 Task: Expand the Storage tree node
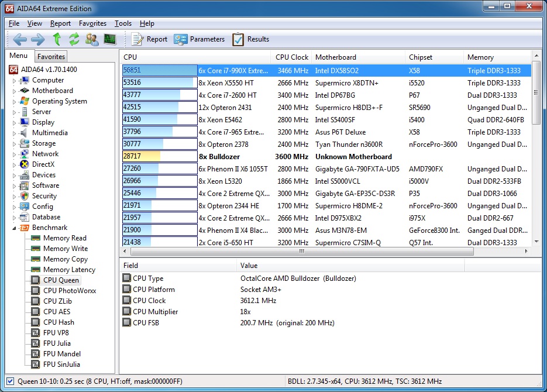click(x=14, y=144)
